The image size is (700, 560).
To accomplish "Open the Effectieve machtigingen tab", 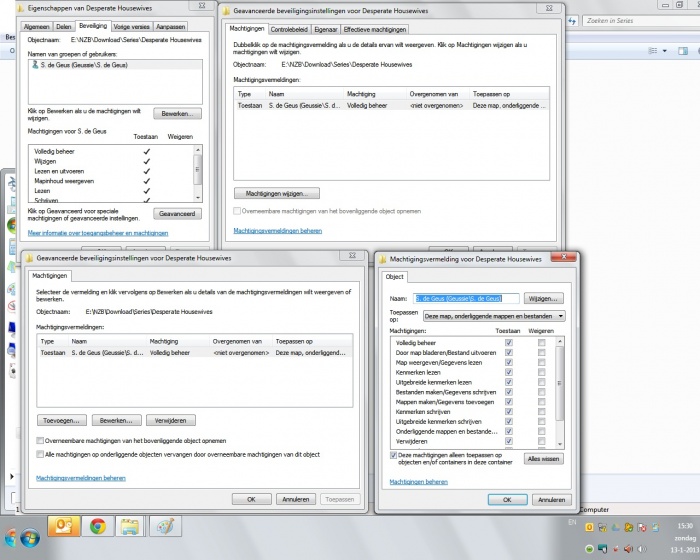I will (x=375, y=29).
